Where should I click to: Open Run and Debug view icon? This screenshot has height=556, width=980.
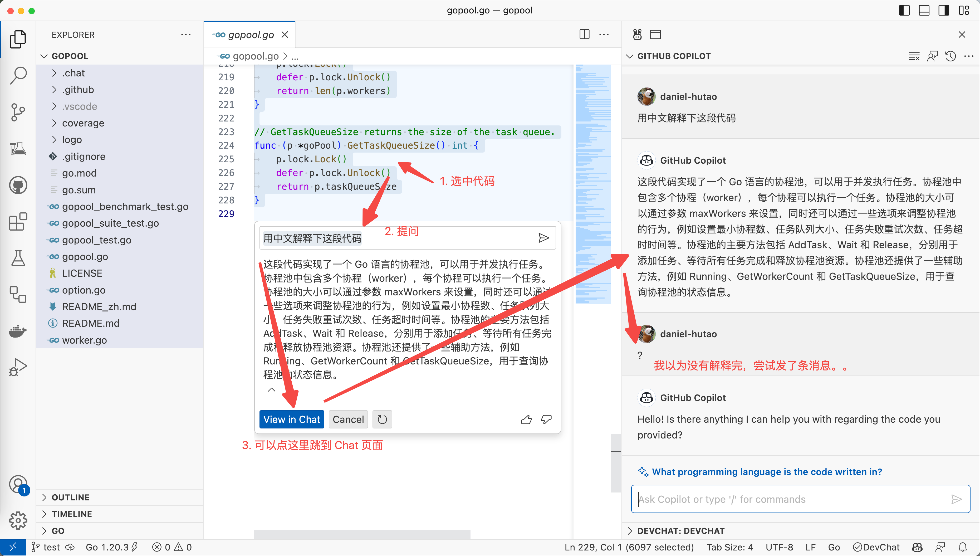point(18,367)
